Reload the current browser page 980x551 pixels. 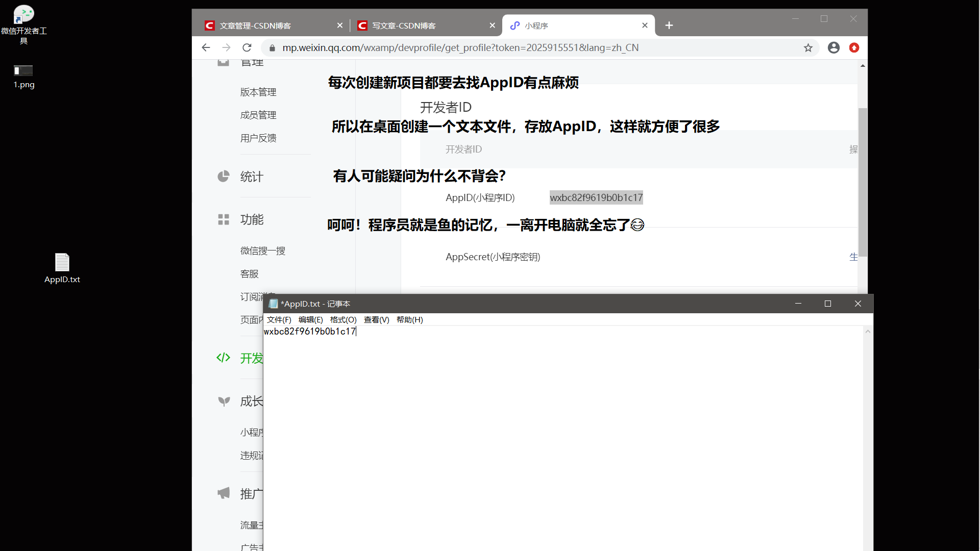tap(247, 47)
